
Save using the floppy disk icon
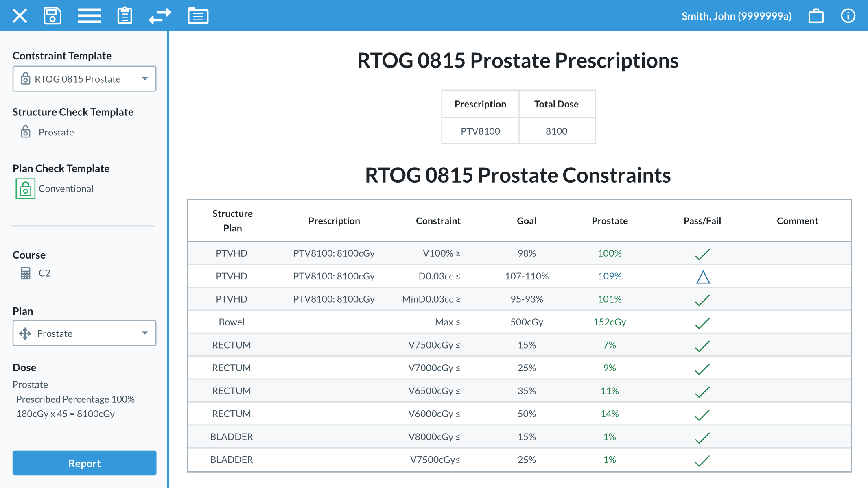click(x=52, y=16)
